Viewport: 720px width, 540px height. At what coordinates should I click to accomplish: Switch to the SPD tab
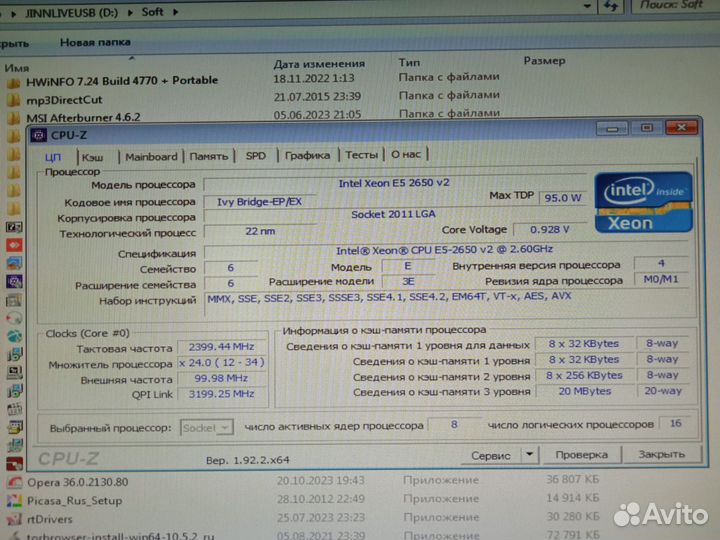pyautogui.click(x=256, y=156)
